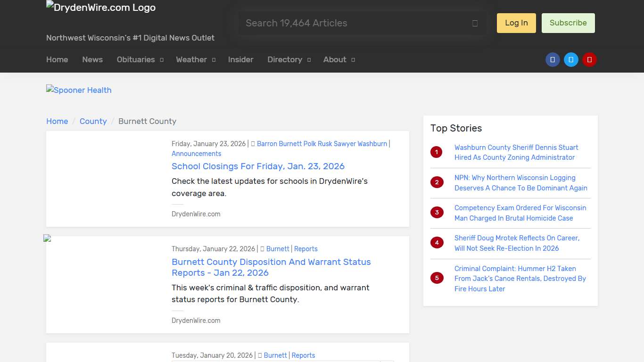644x362 pixels.
Task: Click the red number 5 story badge
Action: coord(437,278)
